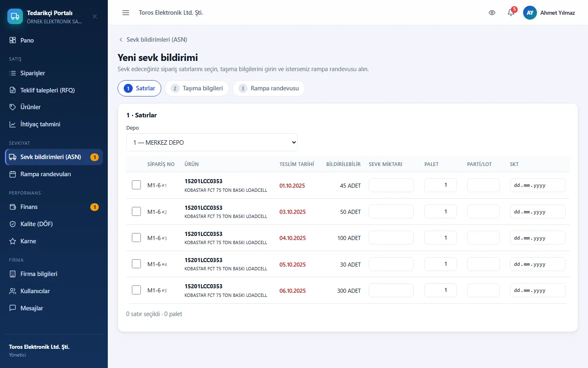
Task: Open Sevk bildirimleri (ASN) in sidebar
Action: (x=54, y=157)
